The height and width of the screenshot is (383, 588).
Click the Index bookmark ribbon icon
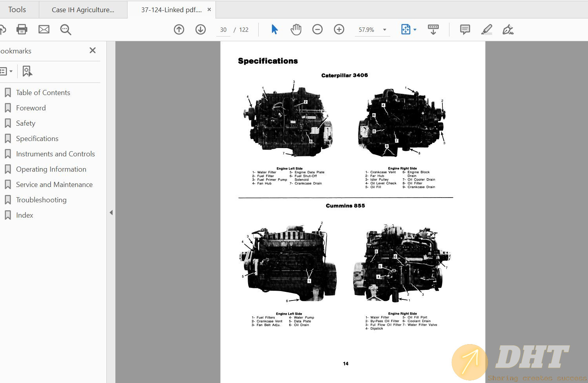click(x=7, y=215)
